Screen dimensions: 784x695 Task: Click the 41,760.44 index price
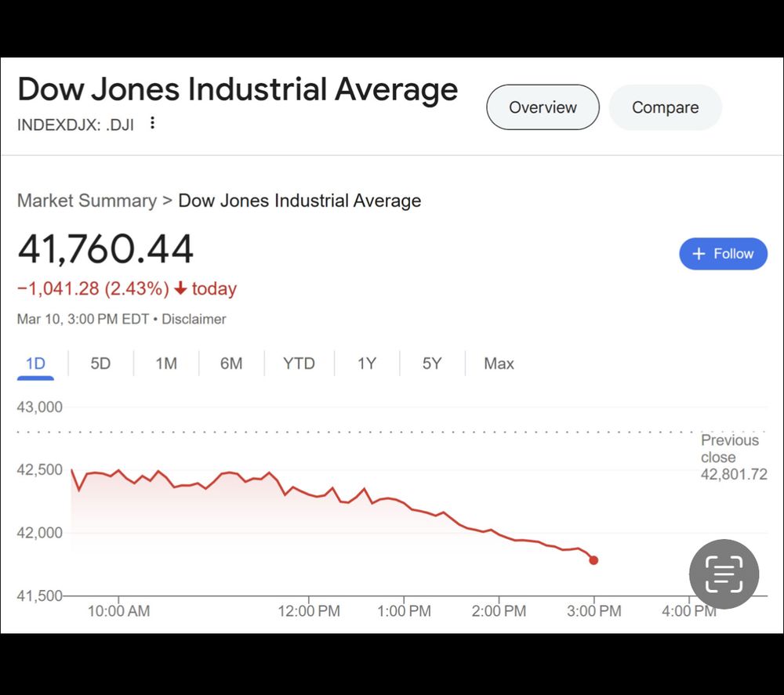pyautogui.click(x=106, y=250)
